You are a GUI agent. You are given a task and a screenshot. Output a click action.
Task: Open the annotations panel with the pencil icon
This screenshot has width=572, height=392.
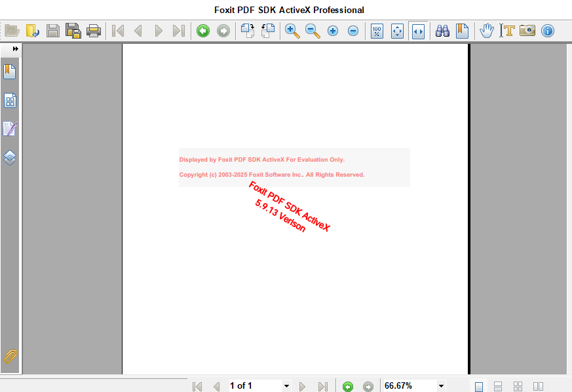[10, 129]
